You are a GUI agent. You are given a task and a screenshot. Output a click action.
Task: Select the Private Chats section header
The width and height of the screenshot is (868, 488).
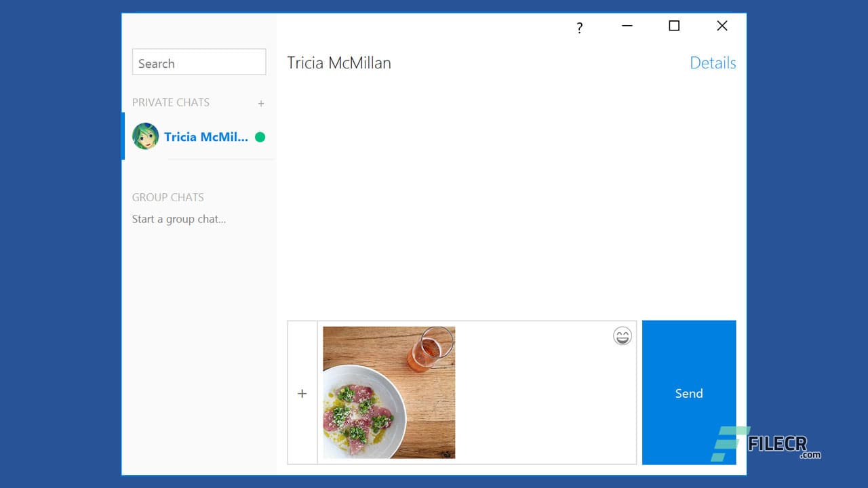point(170,102)
